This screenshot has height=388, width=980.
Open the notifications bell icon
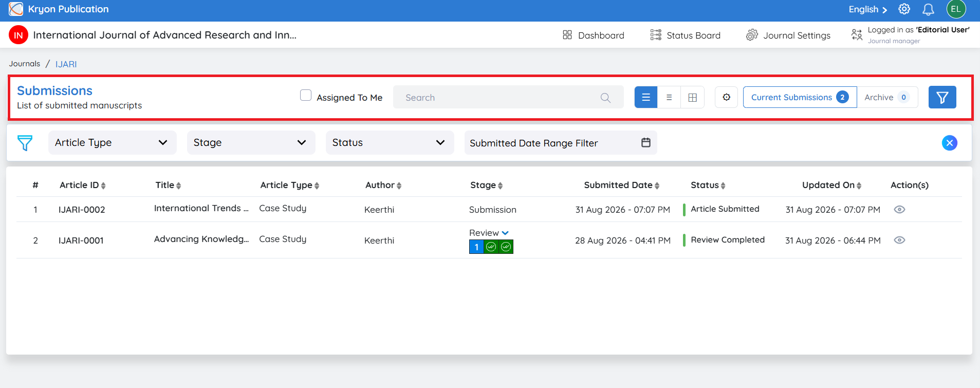point(928,9)
